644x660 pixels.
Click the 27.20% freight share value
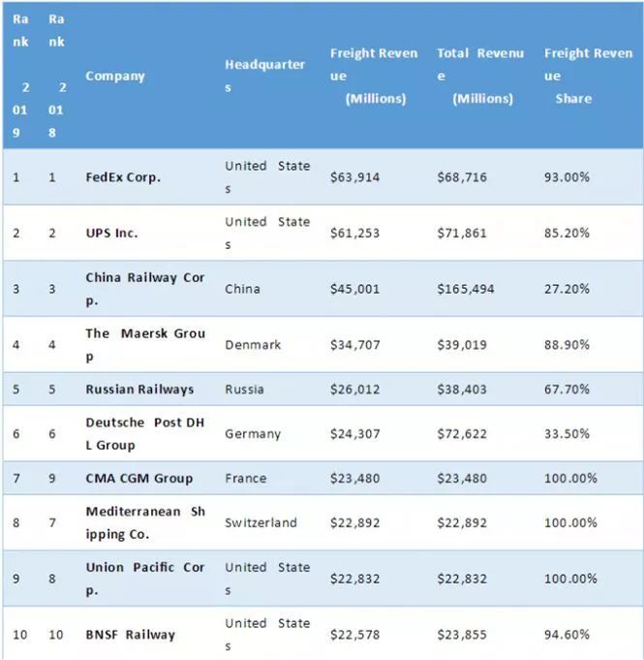coord(567,289)
